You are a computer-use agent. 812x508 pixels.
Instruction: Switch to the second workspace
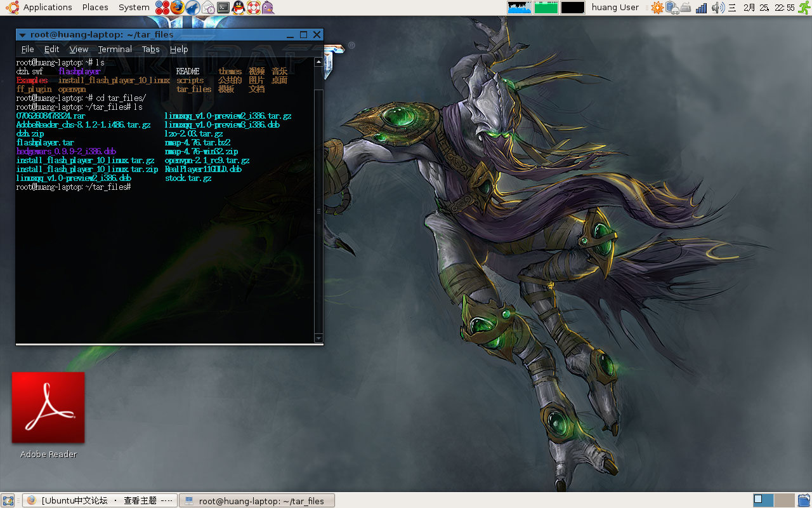784,500
